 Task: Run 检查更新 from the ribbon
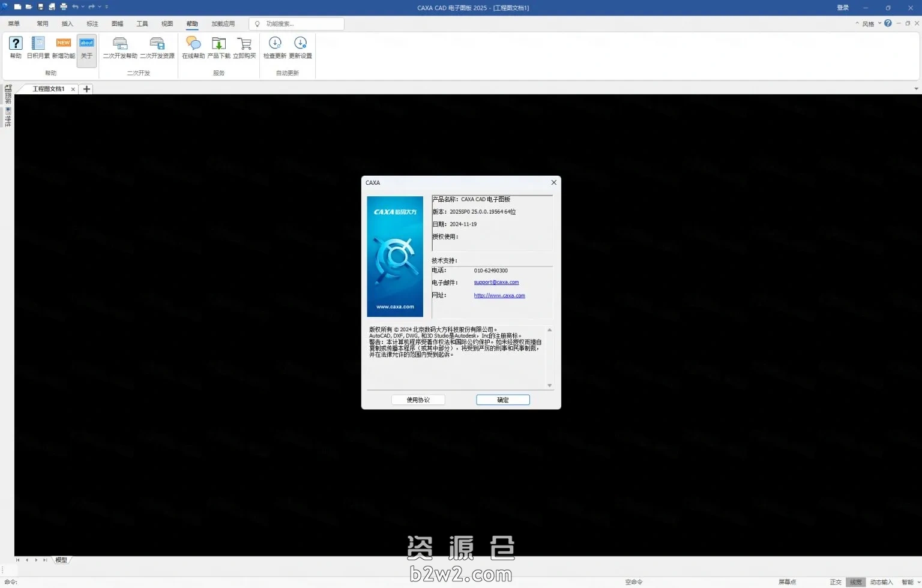coord(275,47)
